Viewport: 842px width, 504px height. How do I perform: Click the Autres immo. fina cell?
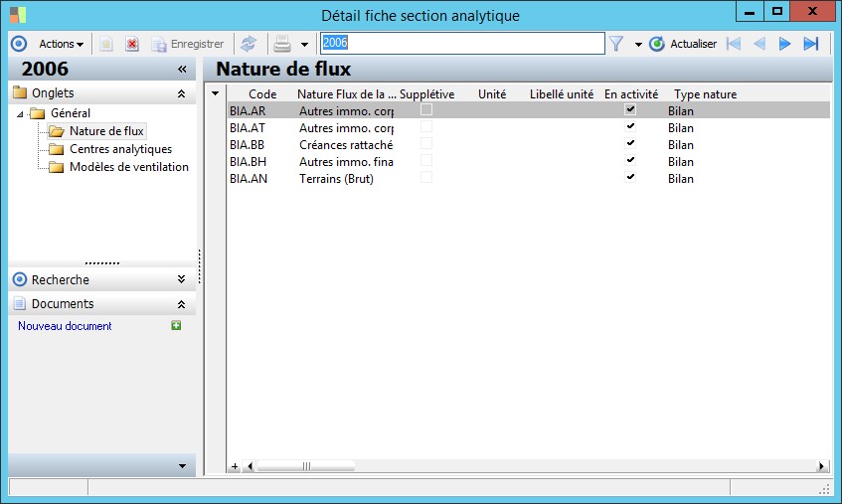point(346,162)
